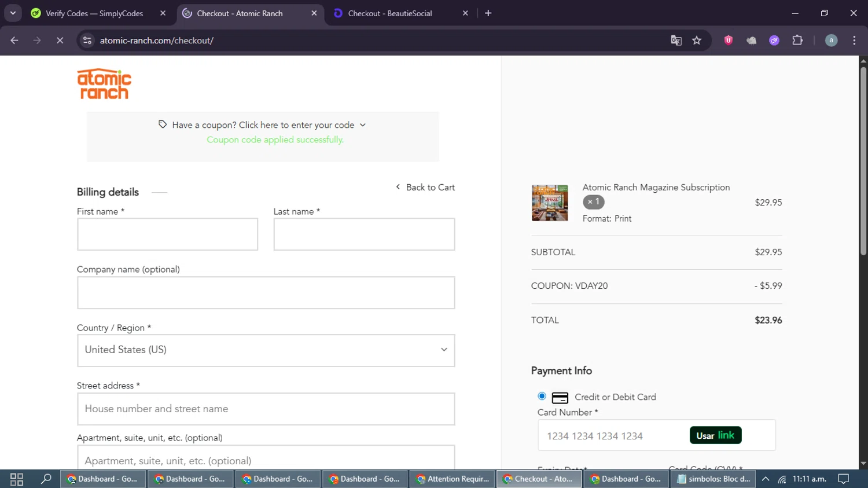Image resolution: width=868 pixels, height=488 pixels.
Task: Click the 'Atomic Ranch Magazine Subscription' product name
Action: tap(656, 188)
